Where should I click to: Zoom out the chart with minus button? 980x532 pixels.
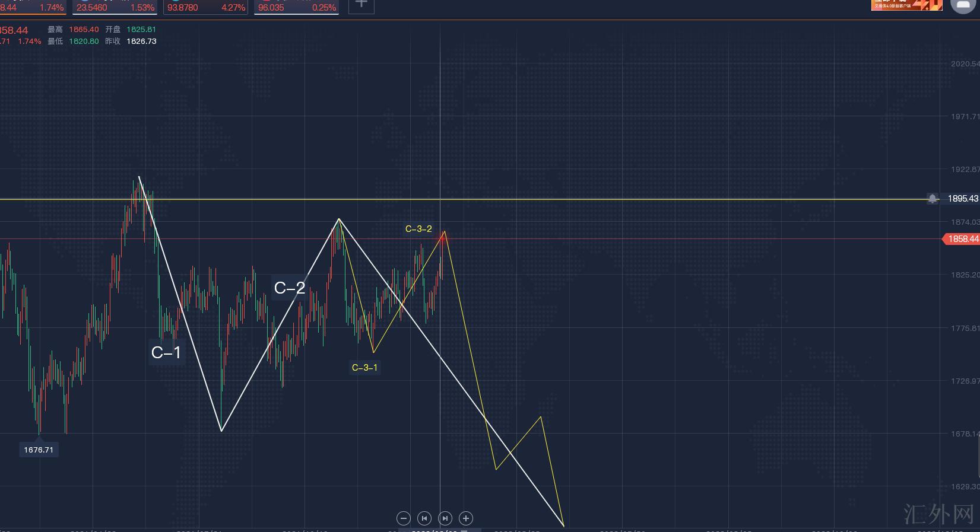click(x=404, y=518)
